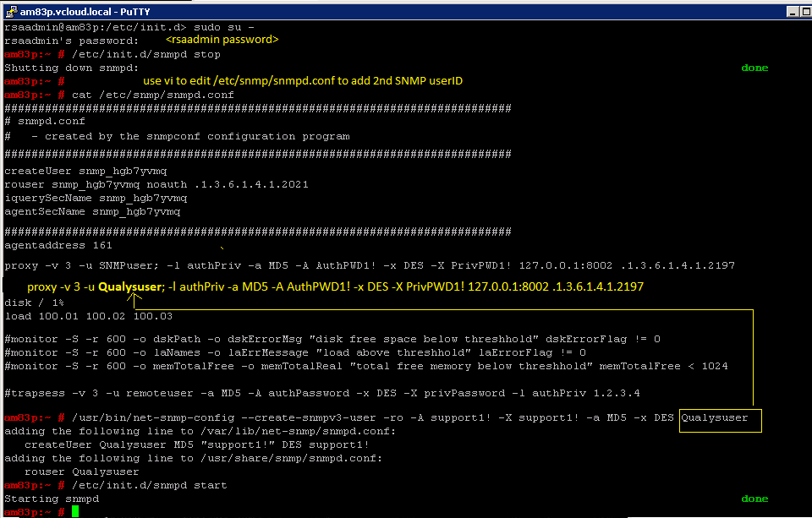Click the yellow boxed Qualysuser argument
Screen dimensions: 812x518
point(720,418)
